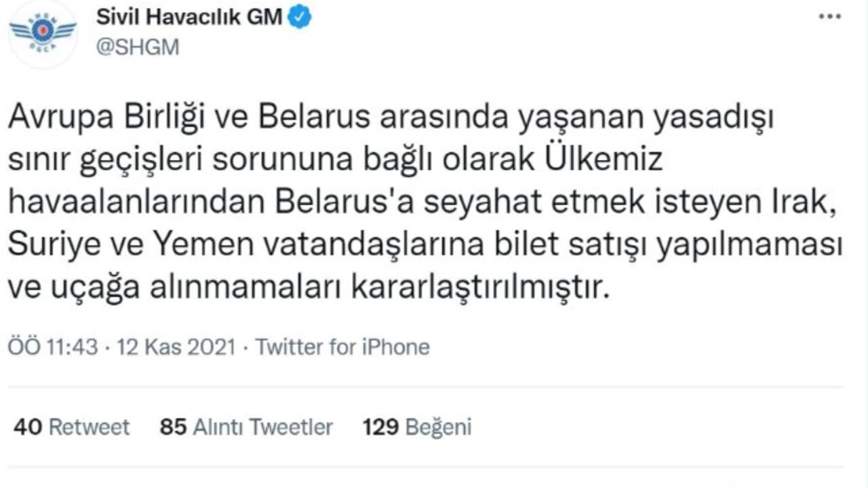Open the three-dot more options menu

point(829,17)
